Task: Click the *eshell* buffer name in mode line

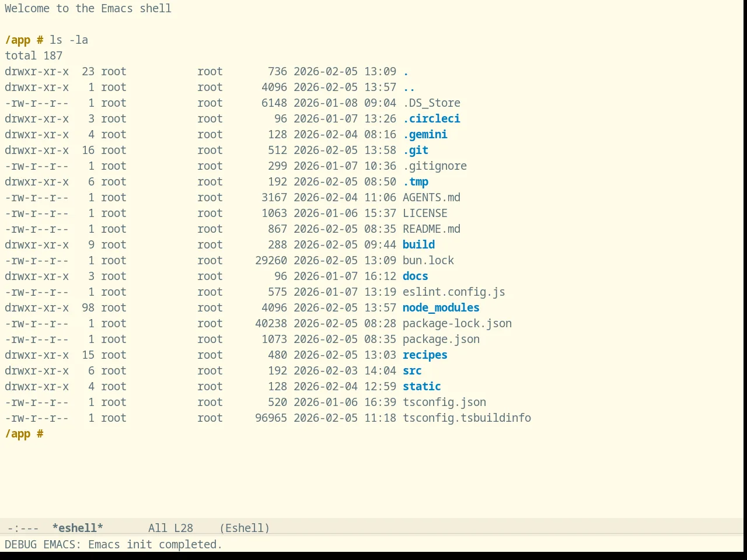Action: pyautogui.click(x=78, y=528)
